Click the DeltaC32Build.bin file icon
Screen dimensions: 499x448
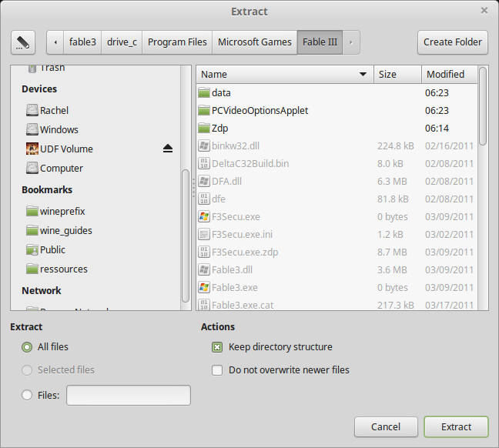(x=203, y=163)
